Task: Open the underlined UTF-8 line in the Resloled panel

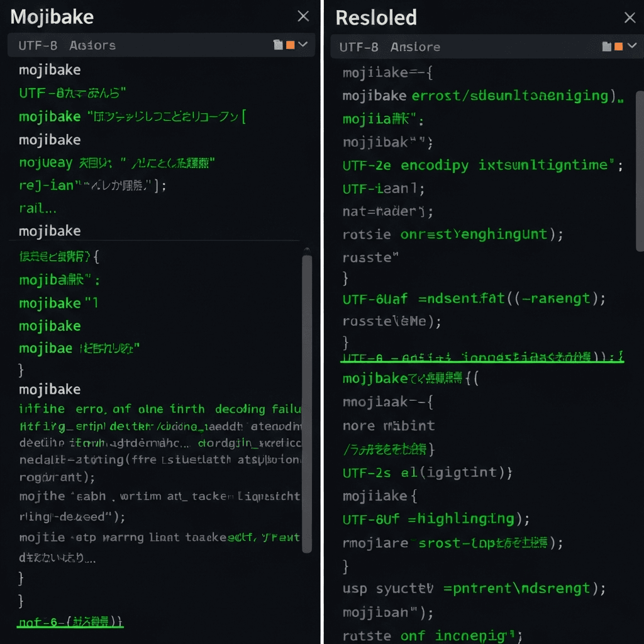Action: pyautogui.click(x=481, y=357)
